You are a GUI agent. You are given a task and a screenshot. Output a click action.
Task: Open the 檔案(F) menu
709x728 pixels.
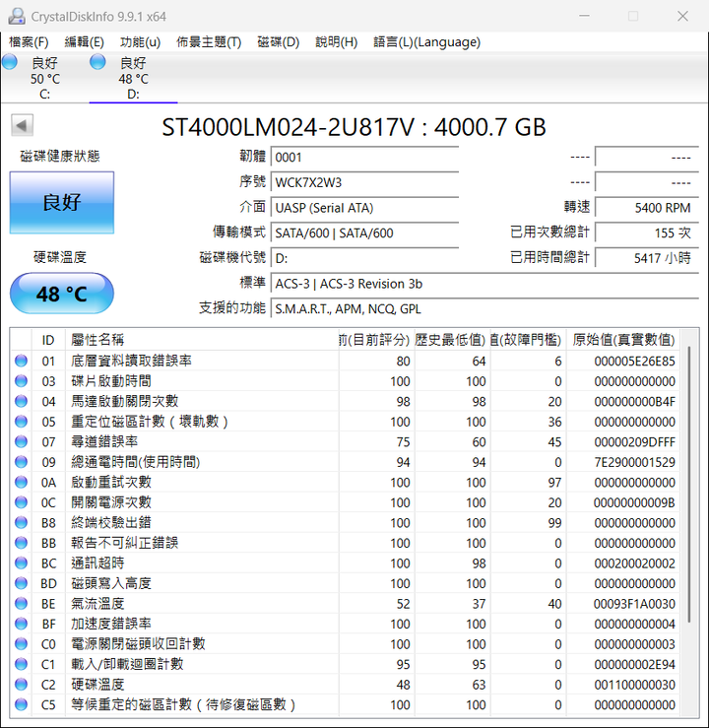[29, 42]
